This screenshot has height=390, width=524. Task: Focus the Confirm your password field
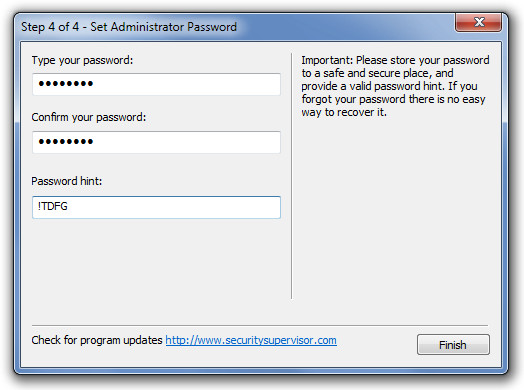[x=156, y=142]
